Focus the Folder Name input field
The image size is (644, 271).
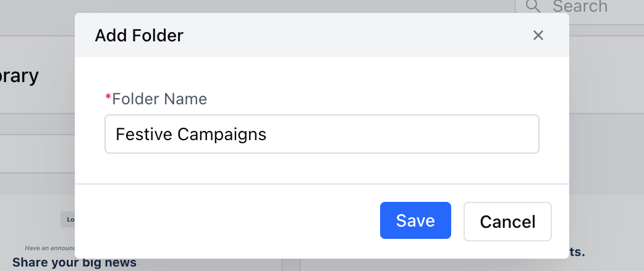321,134
